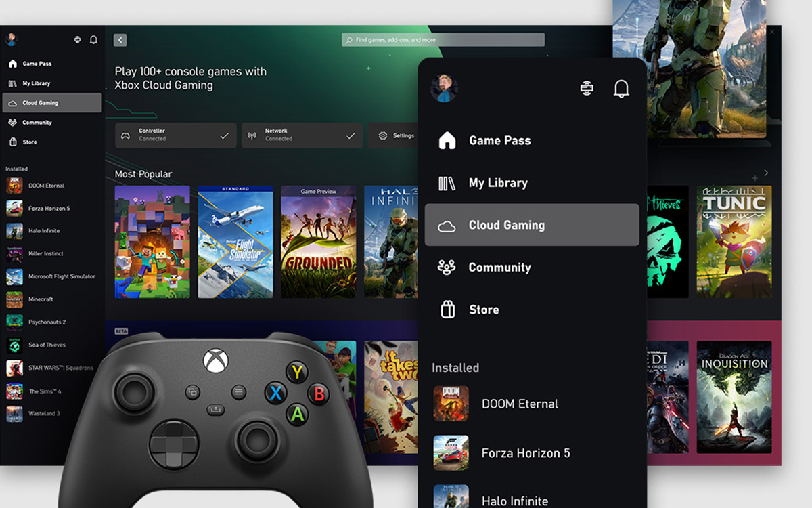Click the Network Connected status card
This screenshot has width=812, height=508.
click(302, 135)
